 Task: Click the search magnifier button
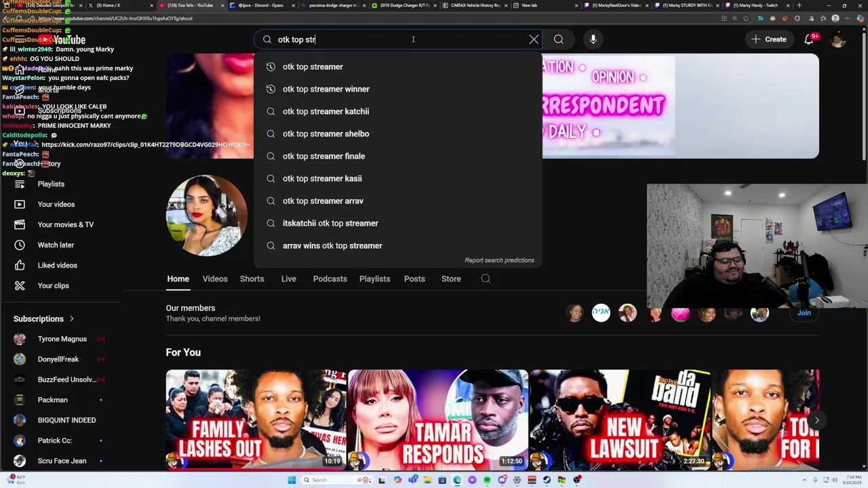click(x=559, y=39)
